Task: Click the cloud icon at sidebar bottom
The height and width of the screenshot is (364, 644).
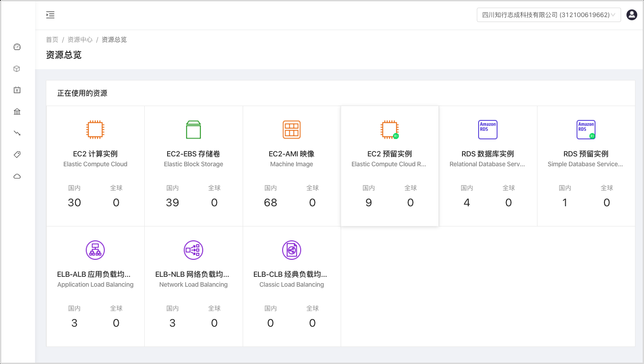Action: click(17, 176)
